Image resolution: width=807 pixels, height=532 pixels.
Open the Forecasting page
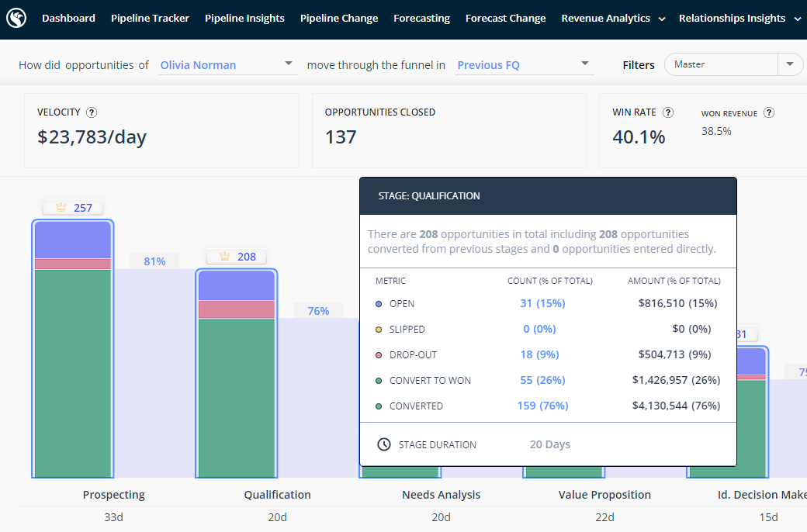coord(421,18)
